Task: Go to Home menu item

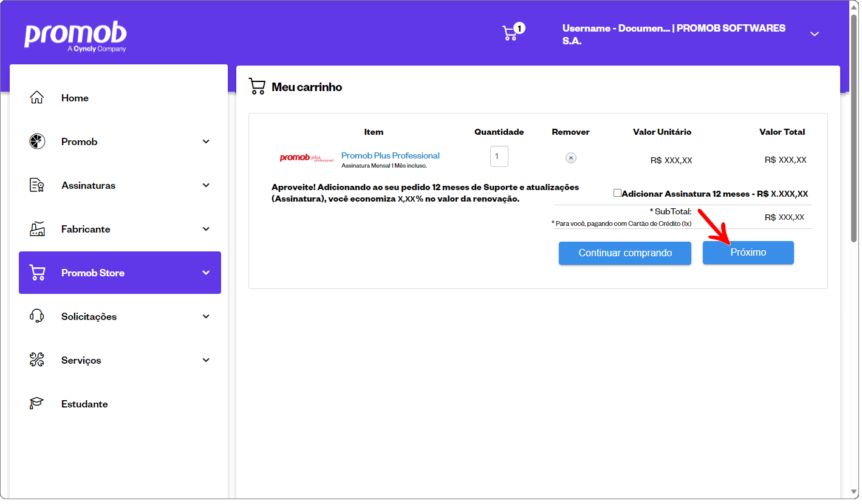Action: (x=120, y=98)
